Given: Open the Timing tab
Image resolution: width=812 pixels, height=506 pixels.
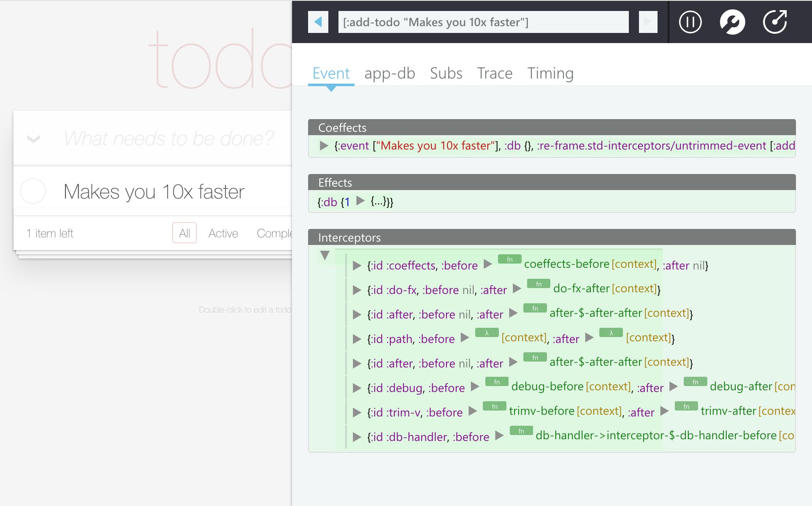Looking at the screenshot, I should [x=550, y=73].
